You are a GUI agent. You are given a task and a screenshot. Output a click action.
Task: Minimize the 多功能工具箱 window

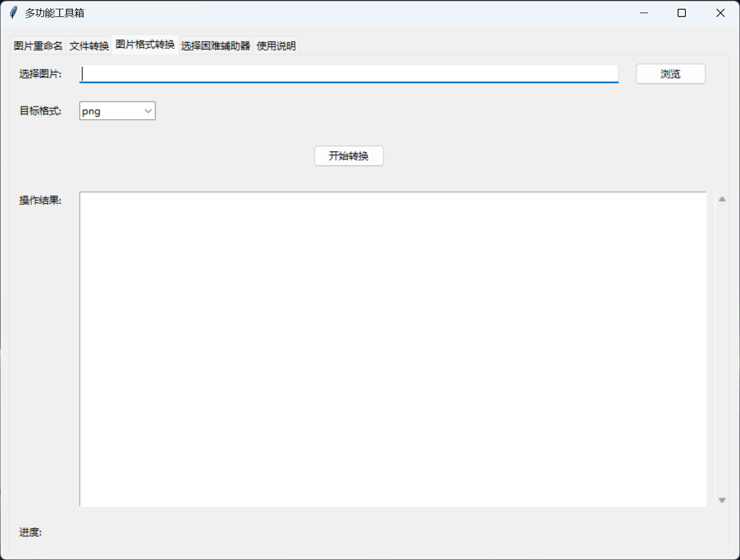[644, 13]
